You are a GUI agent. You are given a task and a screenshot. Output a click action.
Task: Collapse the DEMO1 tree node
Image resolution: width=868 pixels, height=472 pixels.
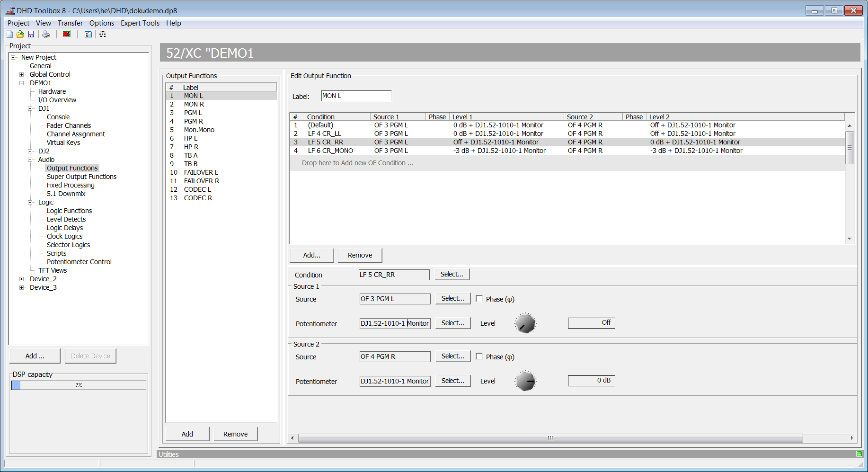pos(22,83)
